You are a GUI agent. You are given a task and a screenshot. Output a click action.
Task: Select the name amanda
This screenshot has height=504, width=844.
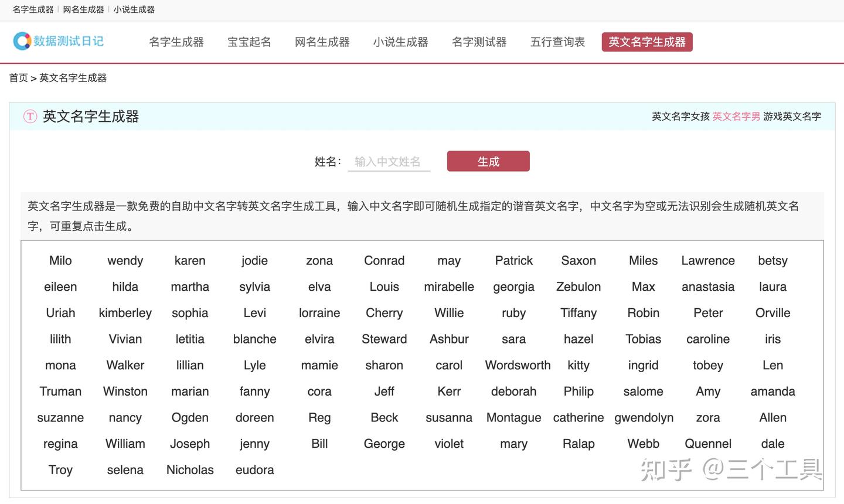(773, 391)
